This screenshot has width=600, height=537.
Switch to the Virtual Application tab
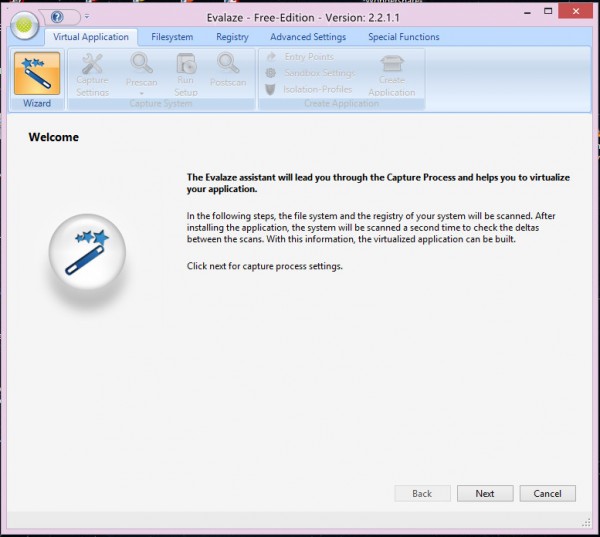[91, 37]
